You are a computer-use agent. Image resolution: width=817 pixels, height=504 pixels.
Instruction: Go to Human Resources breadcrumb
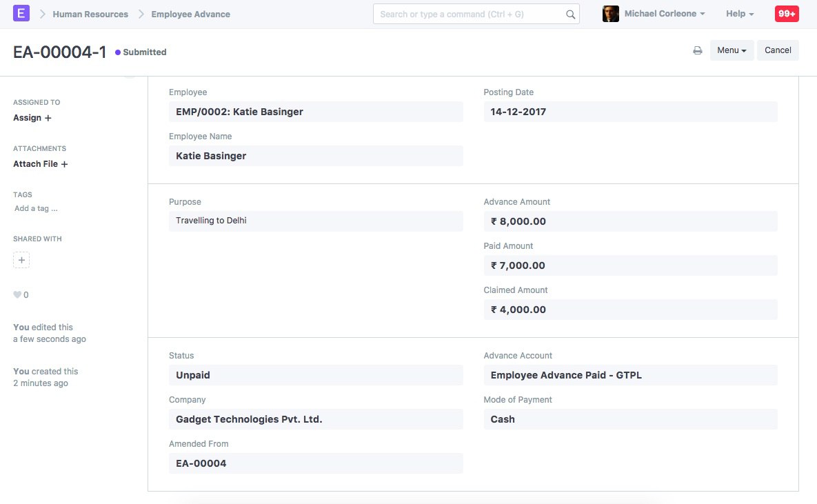90,14
